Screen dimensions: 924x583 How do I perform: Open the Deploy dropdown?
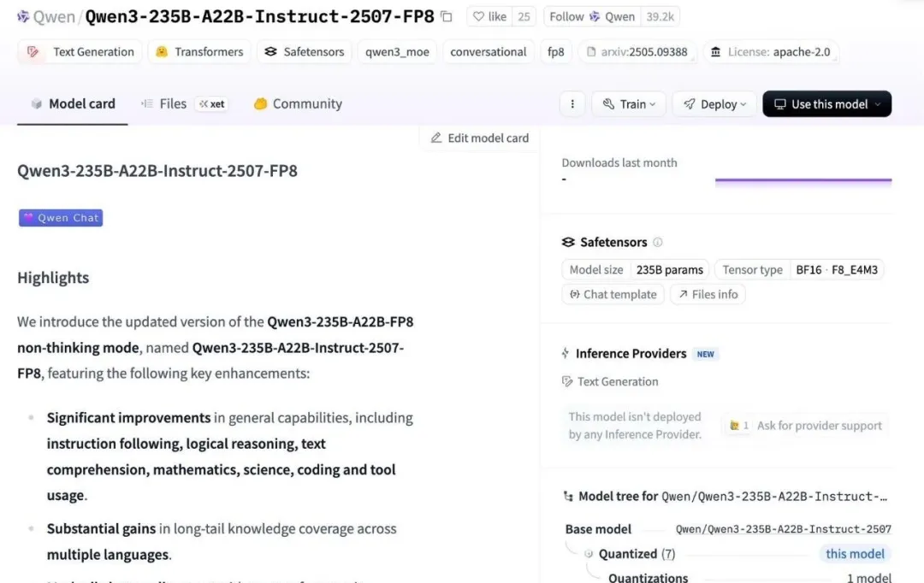714,104
